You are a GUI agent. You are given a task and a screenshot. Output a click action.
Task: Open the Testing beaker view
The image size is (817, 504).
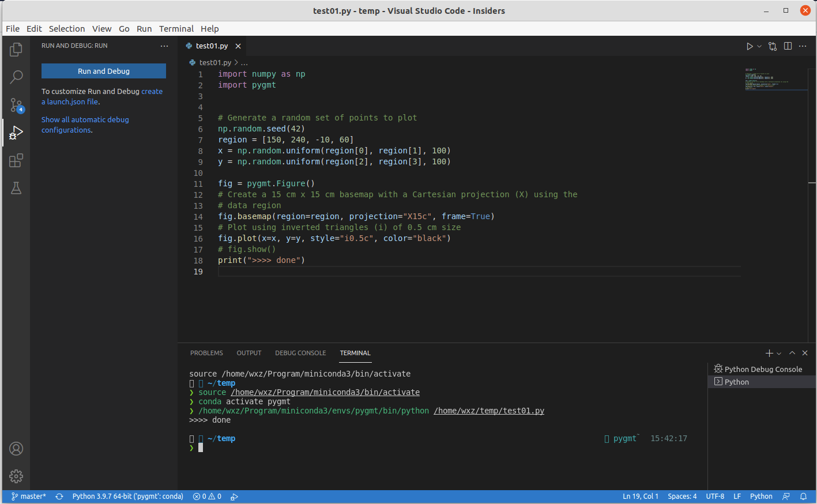pos(16,188)
